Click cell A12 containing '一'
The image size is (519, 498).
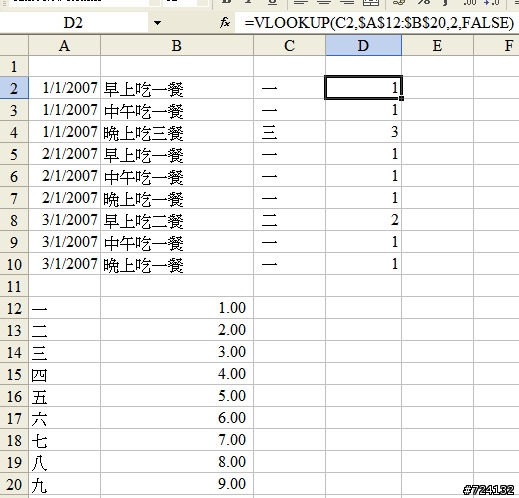tap(64, 308)
